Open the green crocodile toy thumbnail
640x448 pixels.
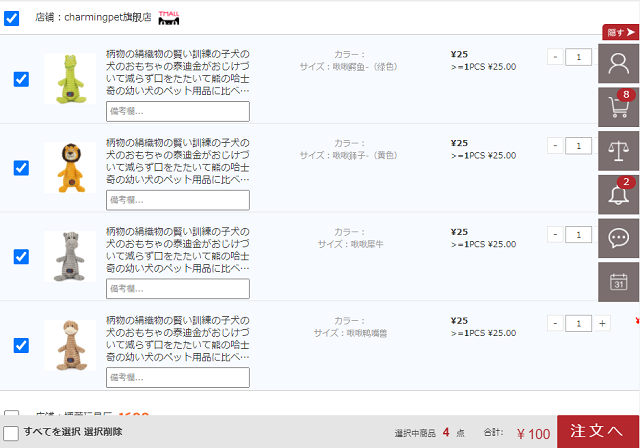click(70, 79)
